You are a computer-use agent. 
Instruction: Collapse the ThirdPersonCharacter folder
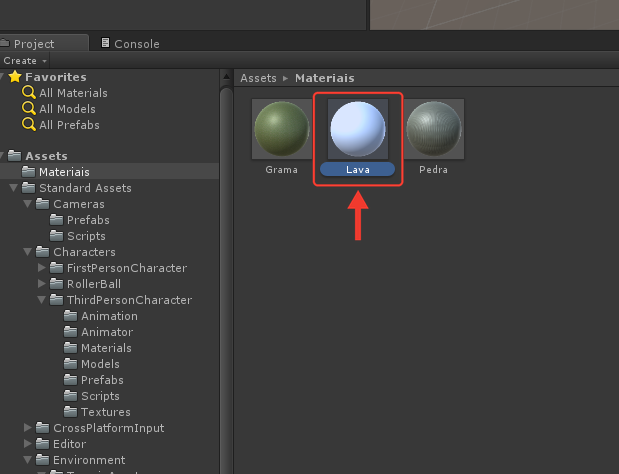(41, 300)
